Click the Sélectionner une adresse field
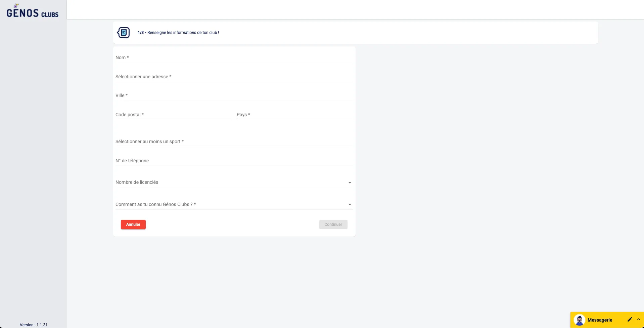Viewport: 644px width, 328px height. click(x=234, y=77)
